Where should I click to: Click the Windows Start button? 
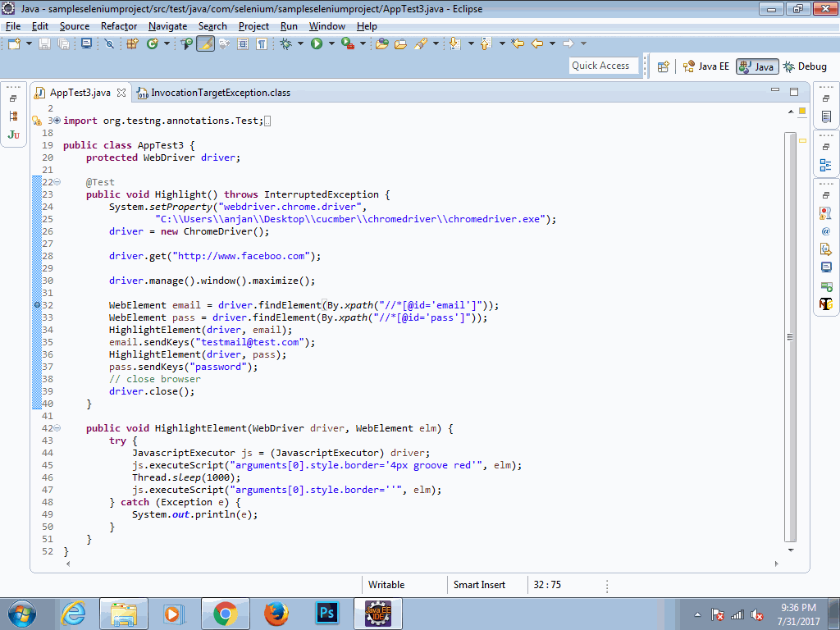[21, 614]
